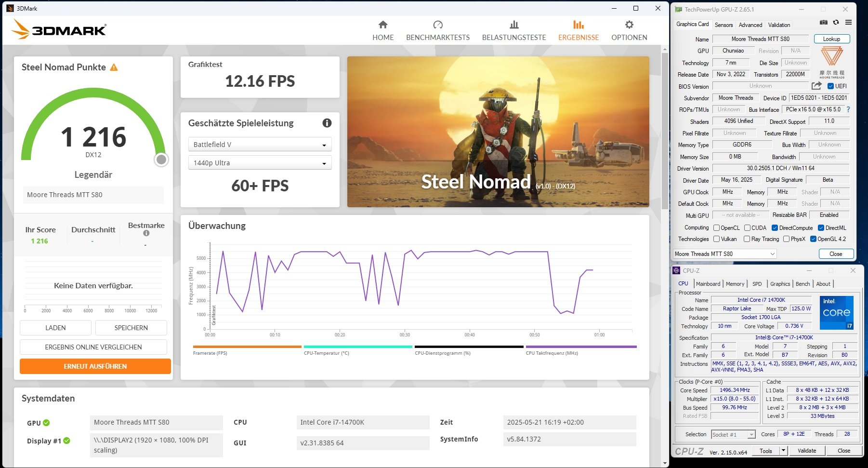
Task: Click the SPEICHERN button
Action: point(131,328)
